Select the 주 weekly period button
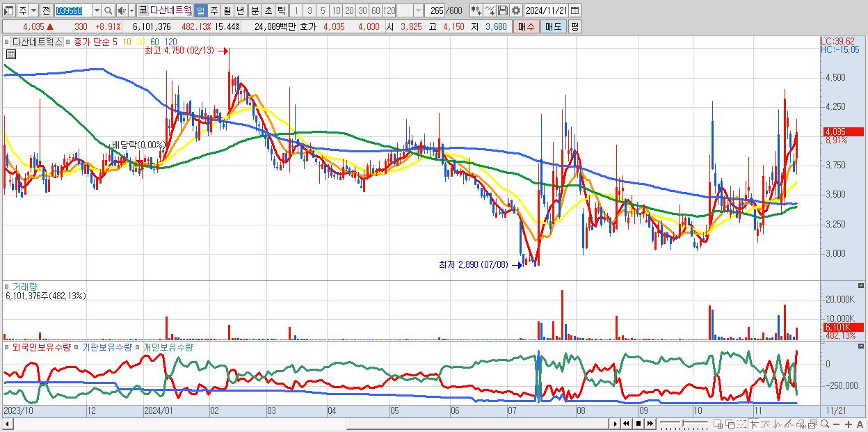Image resolution: width=868 pixels, height=432 pixels. pos(214,10)
